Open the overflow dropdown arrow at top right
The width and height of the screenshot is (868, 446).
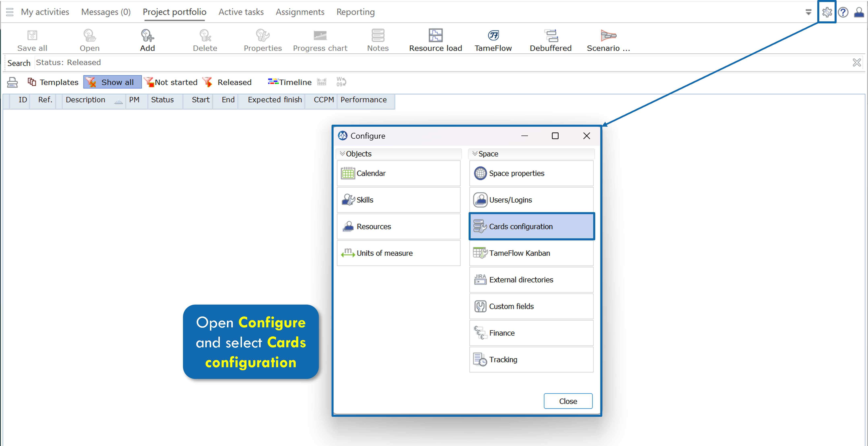[808, 12]
